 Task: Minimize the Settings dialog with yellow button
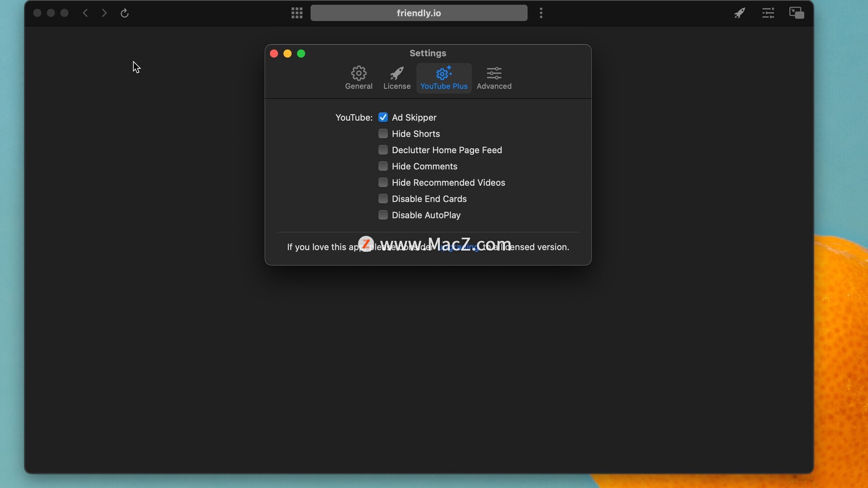[x=288, y=54]
